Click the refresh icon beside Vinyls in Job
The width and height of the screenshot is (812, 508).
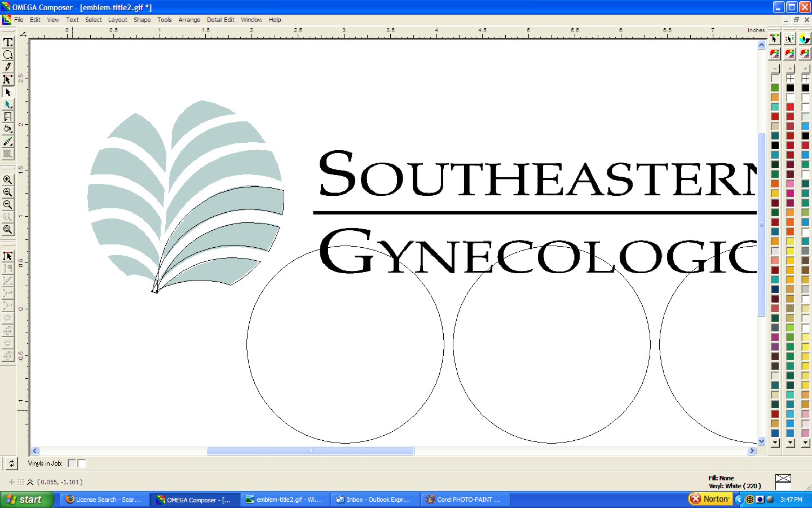click(11, 463)
